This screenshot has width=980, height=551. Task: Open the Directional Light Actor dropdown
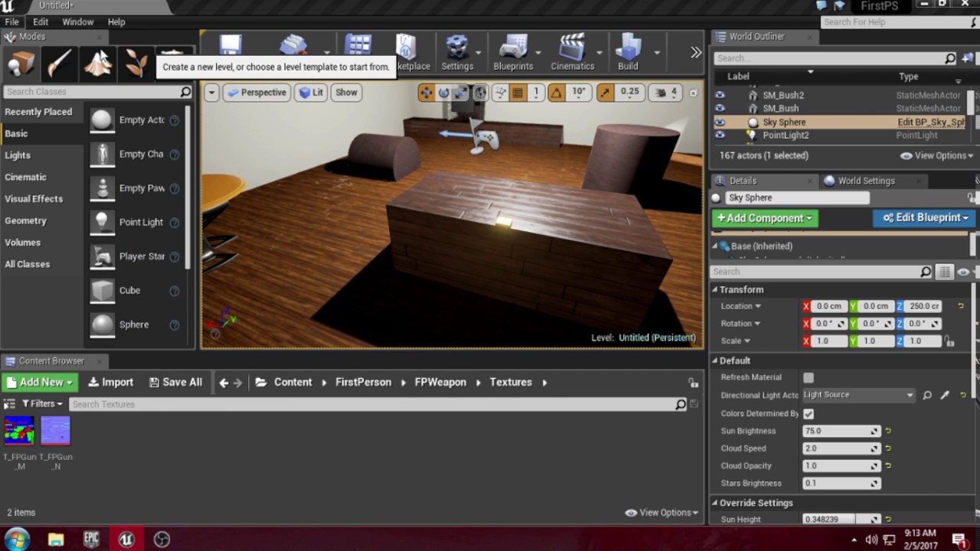coord(858,395)
